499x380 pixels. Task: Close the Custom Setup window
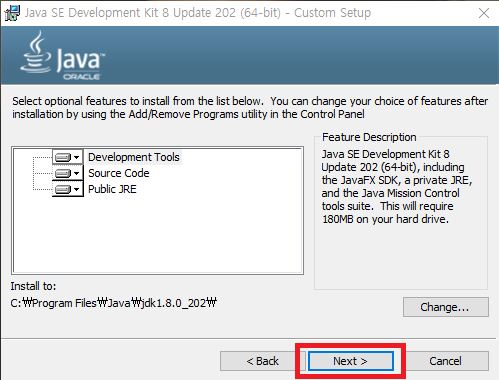click(484, 13)
